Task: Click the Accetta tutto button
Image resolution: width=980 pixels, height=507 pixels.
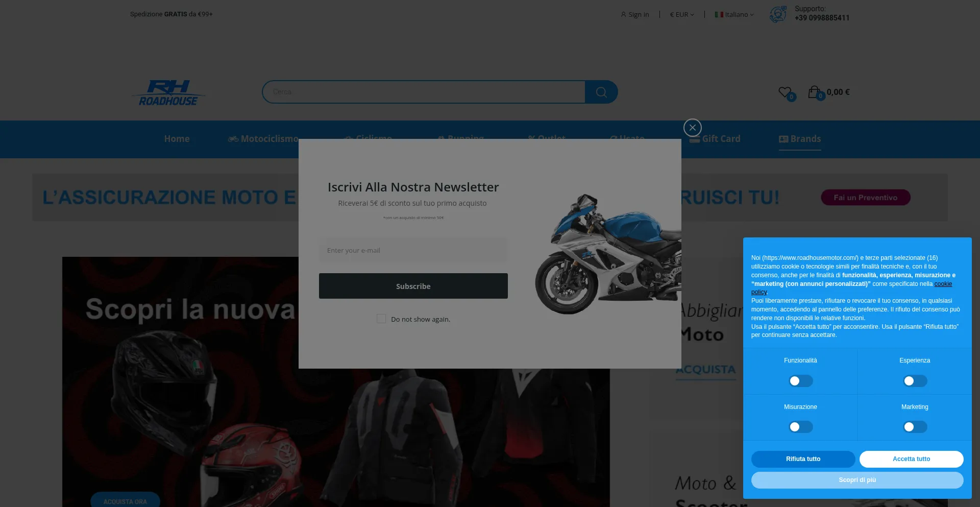Action: (911, 459)
